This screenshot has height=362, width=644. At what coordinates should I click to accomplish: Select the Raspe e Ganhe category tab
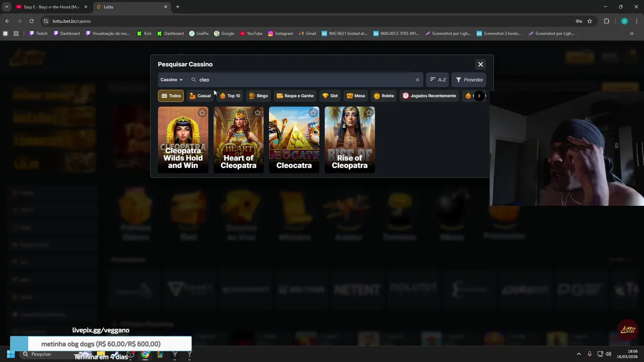[295, 96]
